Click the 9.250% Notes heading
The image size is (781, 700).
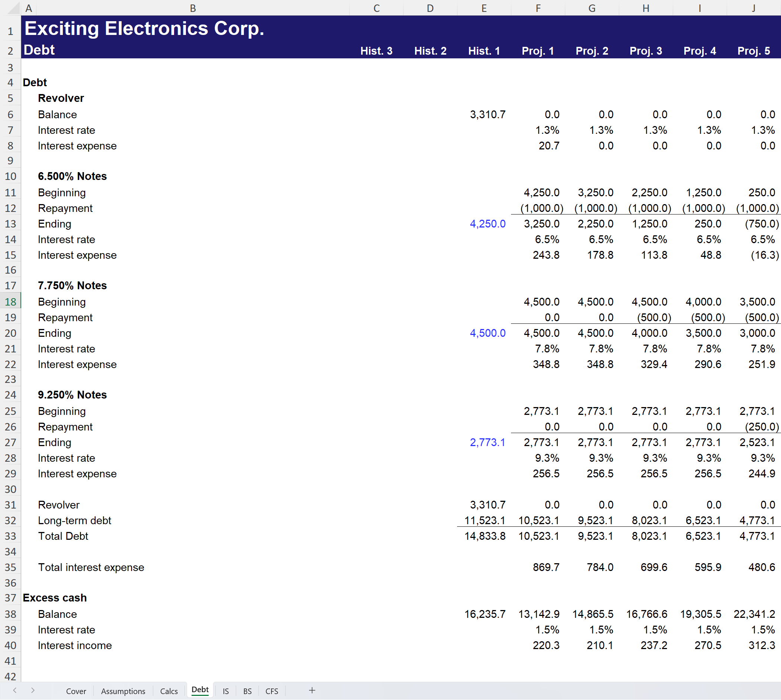coord(72,395)
